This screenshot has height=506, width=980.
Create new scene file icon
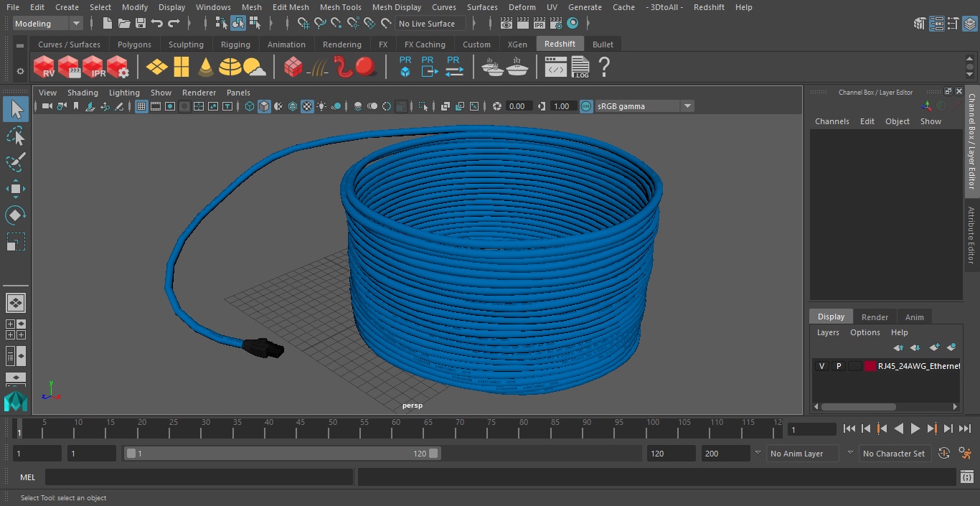coord(108,24)
